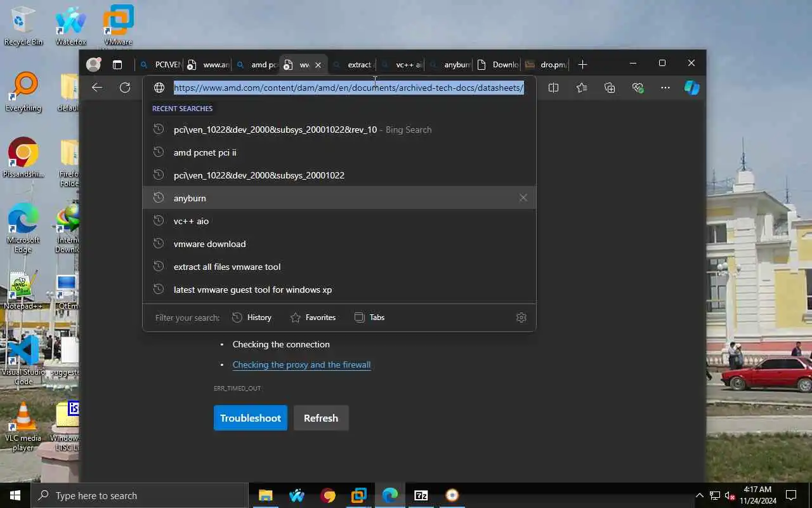The image size is (812, 508).
Task: Select pci\ven_1022 rev_10 Bing Search suggestion
Action: pos(339,130)
